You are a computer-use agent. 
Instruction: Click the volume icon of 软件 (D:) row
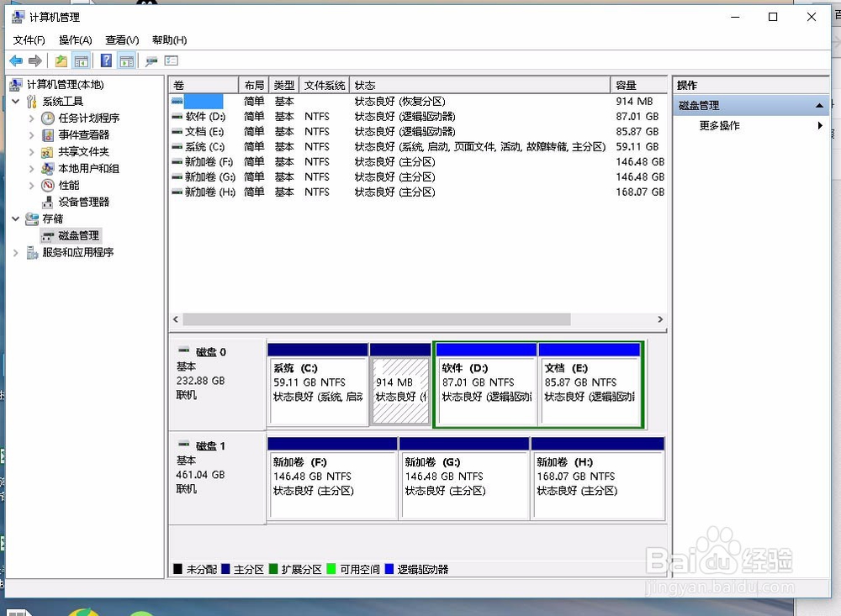click(177, 116)
